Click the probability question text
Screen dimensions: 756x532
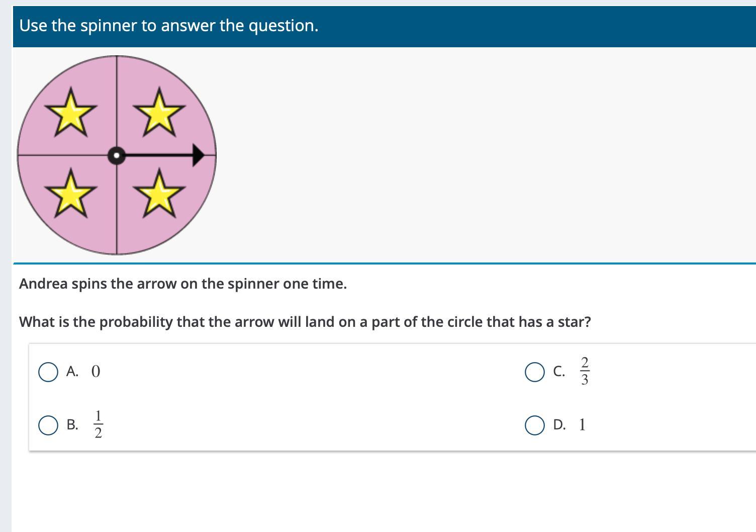[x=305, y=322]
